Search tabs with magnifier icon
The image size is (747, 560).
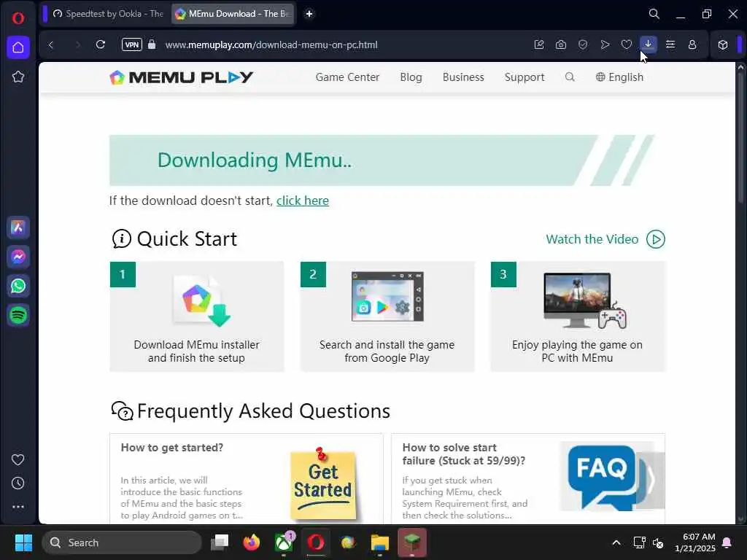(x=654, y=14)
